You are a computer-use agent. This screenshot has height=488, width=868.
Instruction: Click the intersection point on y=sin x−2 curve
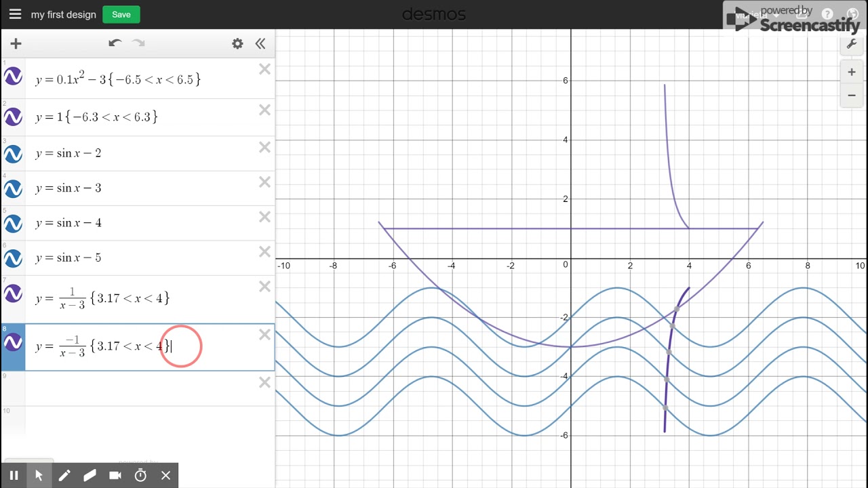click(x=676, y=308)
